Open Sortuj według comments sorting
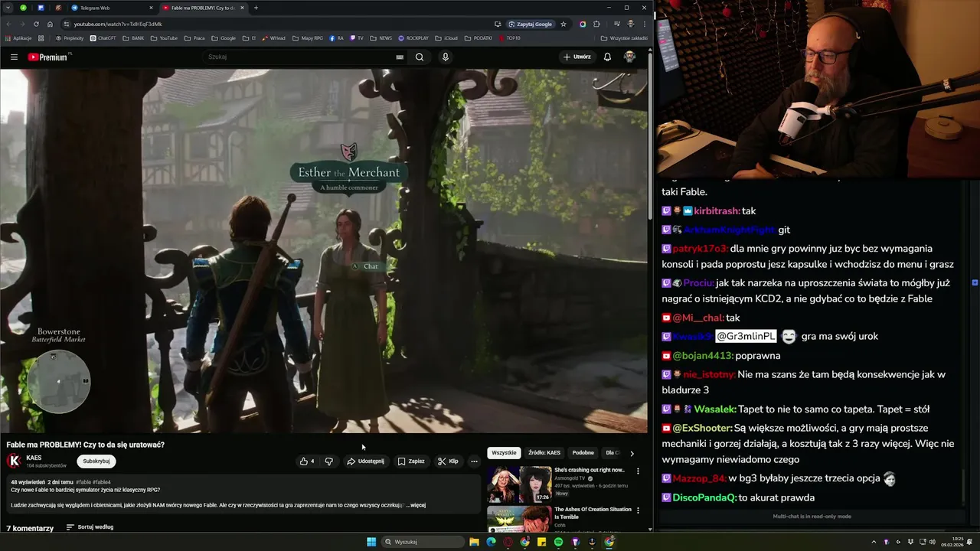Screen dimensions: 980x551 point(90,527)
